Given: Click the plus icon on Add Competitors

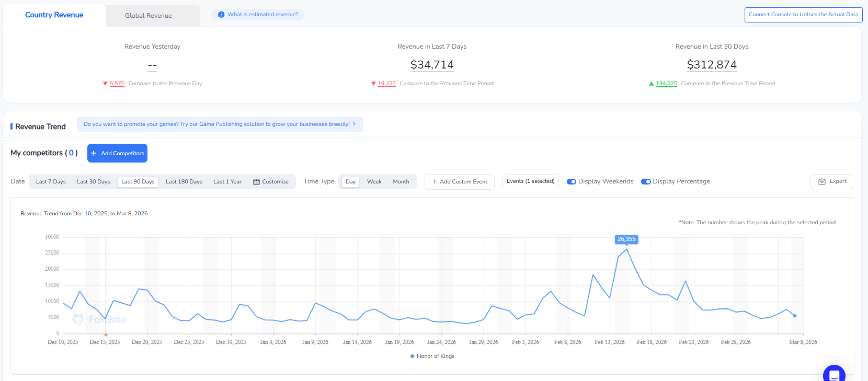Looking at the screenshot, I should (94, 153).
